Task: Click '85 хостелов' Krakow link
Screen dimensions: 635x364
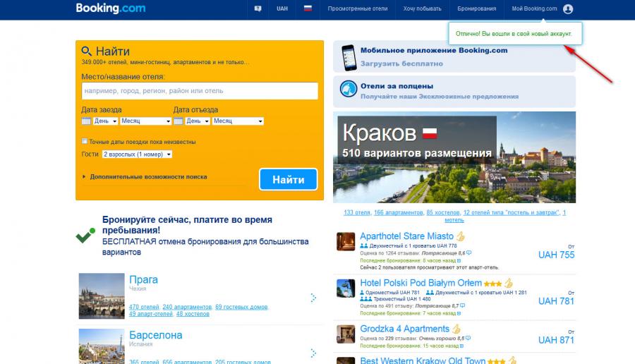Action: pyautogui.click(x=443, y=212)
